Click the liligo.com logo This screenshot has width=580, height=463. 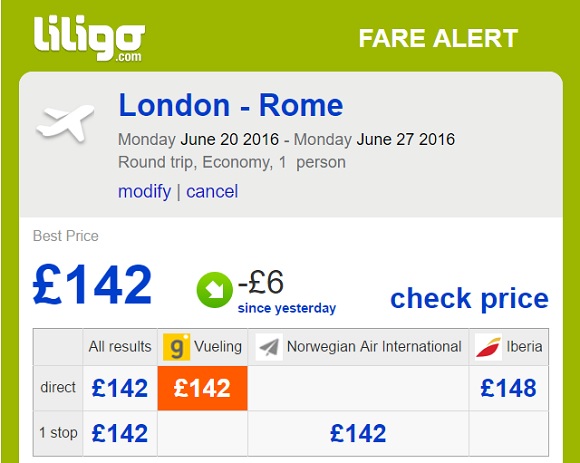(89, 38)
